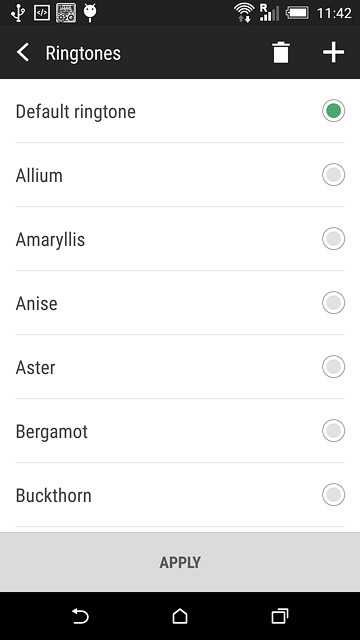Select the Amaryllis radio option
Image resolution: width=360 pixels, height=640 pixels.
[333, 239]
